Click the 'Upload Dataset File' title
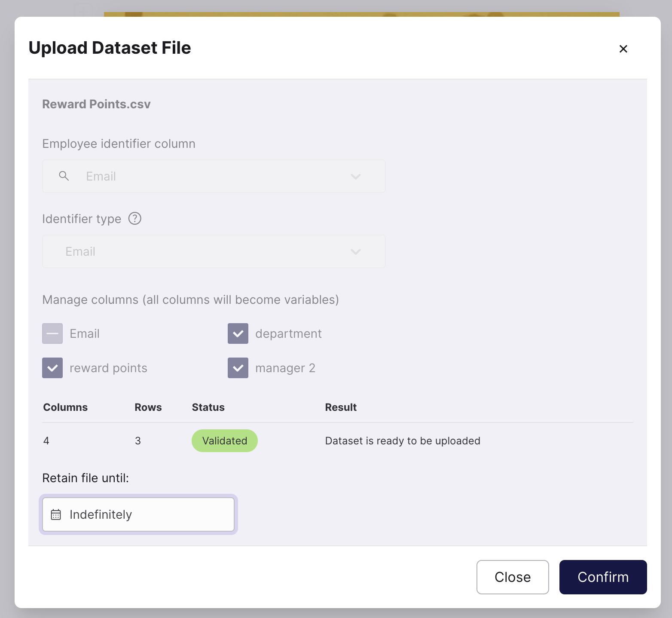This screenshot has height=618, width=672. [110, 48]
